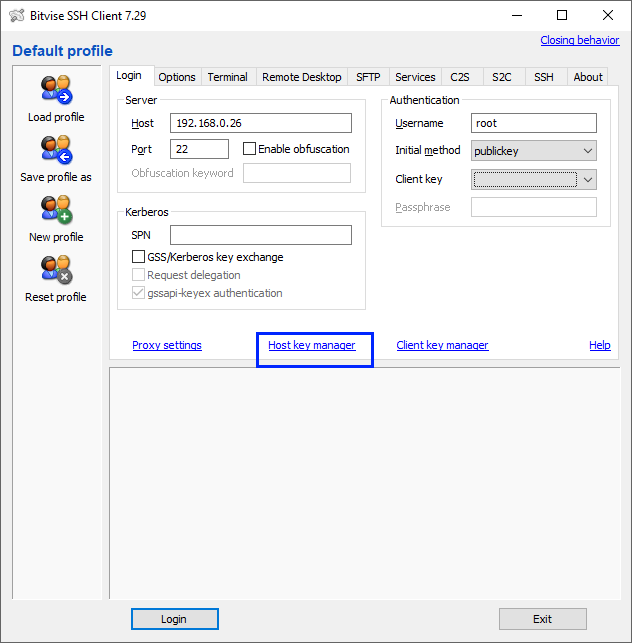Select the SFTP tab
This screenshot has width=632, height=643.
tap(368, 77)
